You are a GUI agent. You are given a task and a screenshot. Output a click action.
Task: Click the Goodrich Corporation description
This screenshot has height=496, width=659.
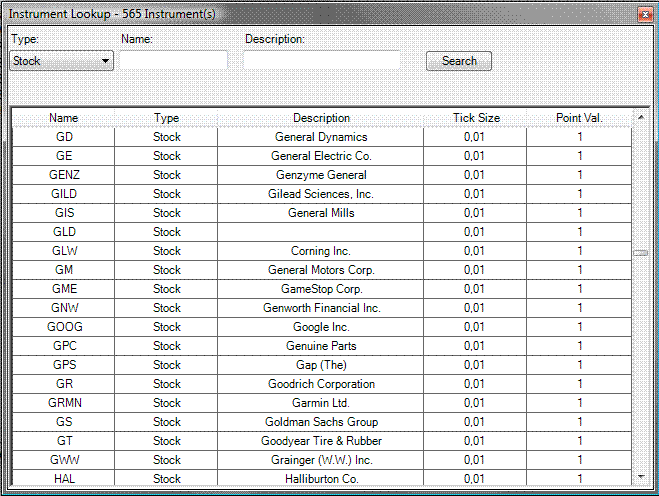click(x=321, y=384)
